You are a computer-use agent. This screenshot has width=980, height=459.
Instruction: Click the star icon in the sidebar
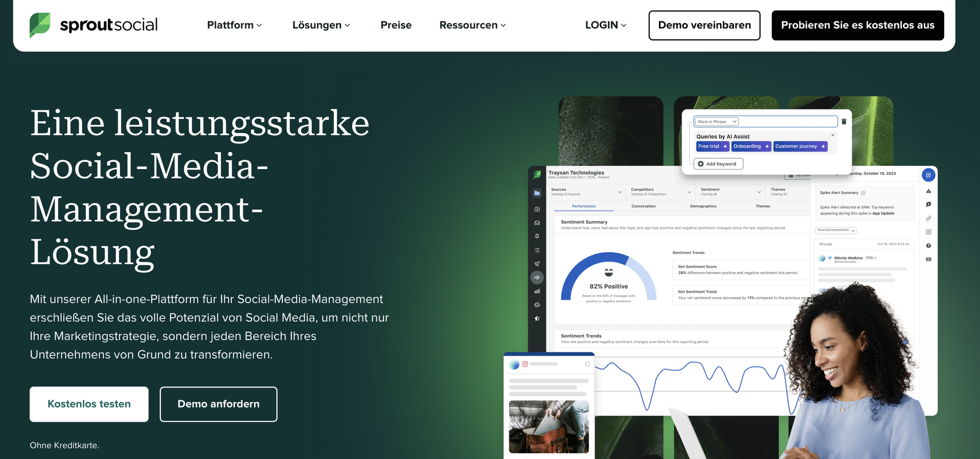click(x=537, y=319)
